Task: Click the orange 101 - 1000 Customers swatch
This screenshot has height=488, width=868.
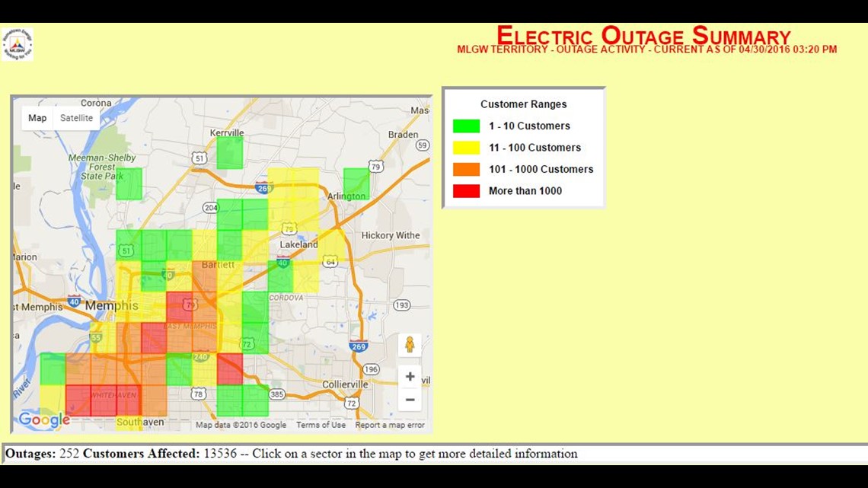Action: coord(466,169)
